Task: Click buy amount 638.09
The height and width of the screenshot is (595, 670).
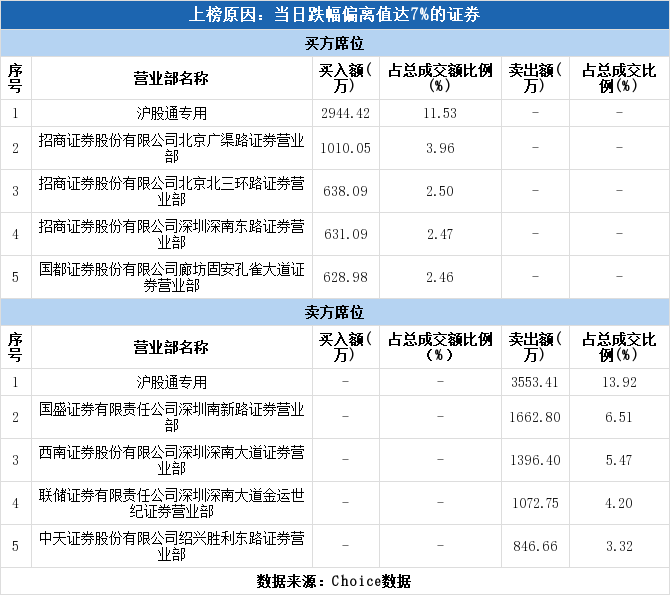Action: coord(345,191)
